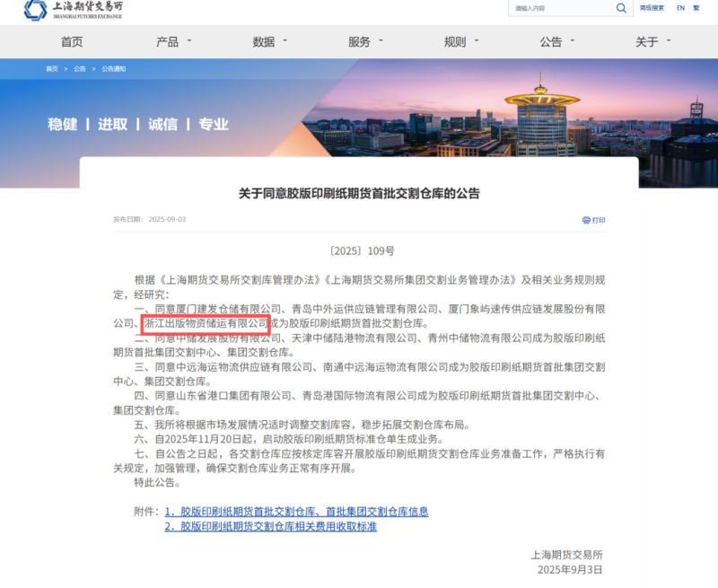Viewport: 718px width, 588px height.
Task: Expand the 规则 rules dropdown menu
Action: (460, 42)
